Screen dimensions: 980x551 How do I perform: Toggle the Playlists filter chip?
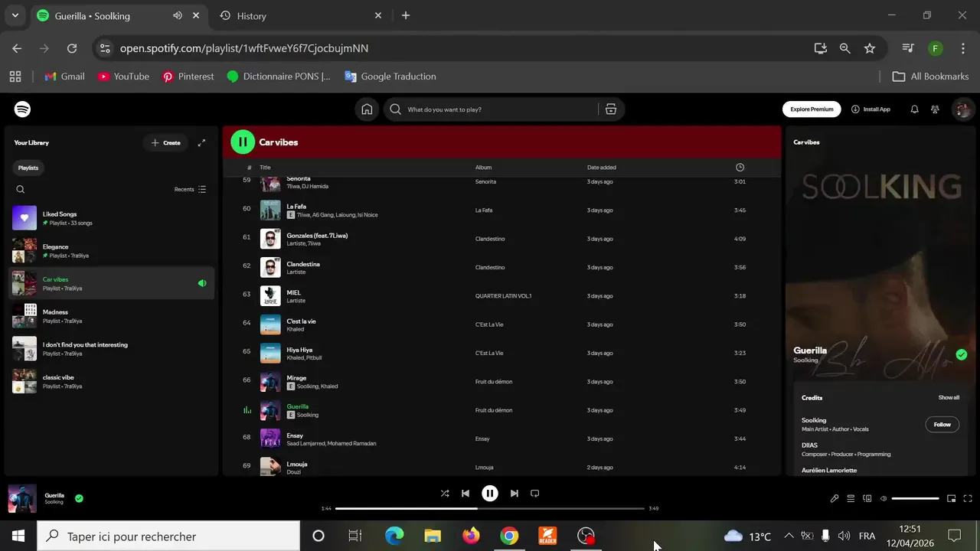(28, 168)
